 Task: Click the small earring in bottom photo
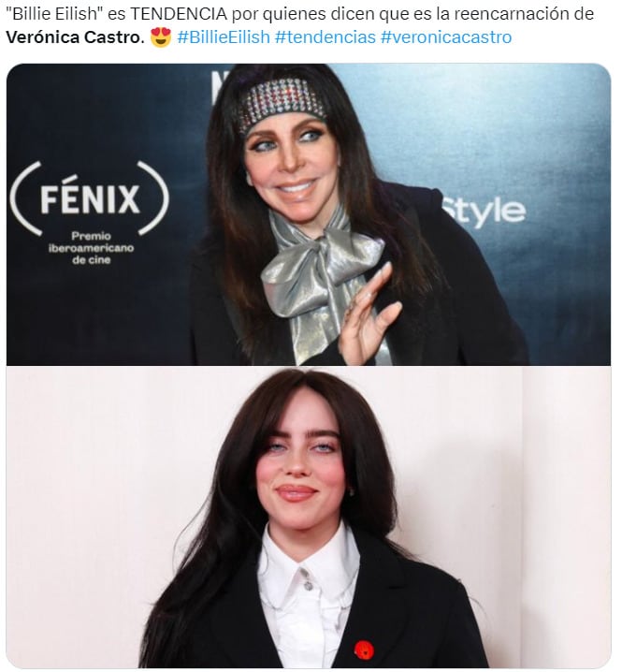[x=352, y=490]
